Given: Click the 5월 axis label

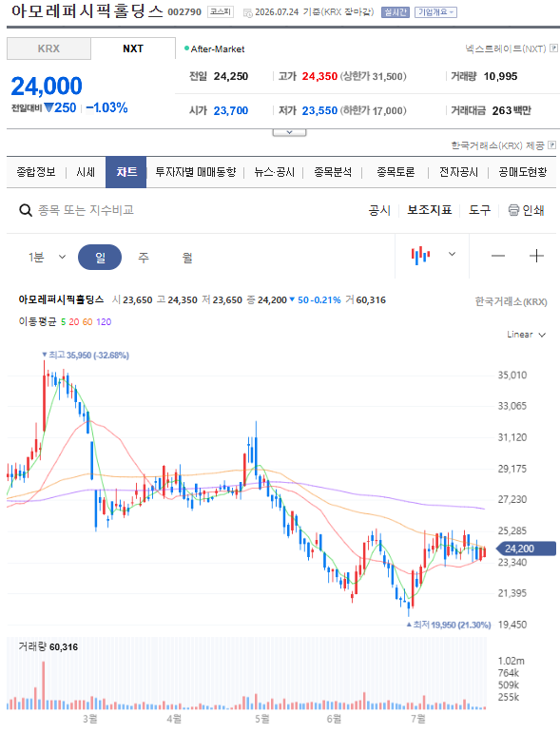Looking at the screenshot, I should pyautogui.click(x=262, y=719).
